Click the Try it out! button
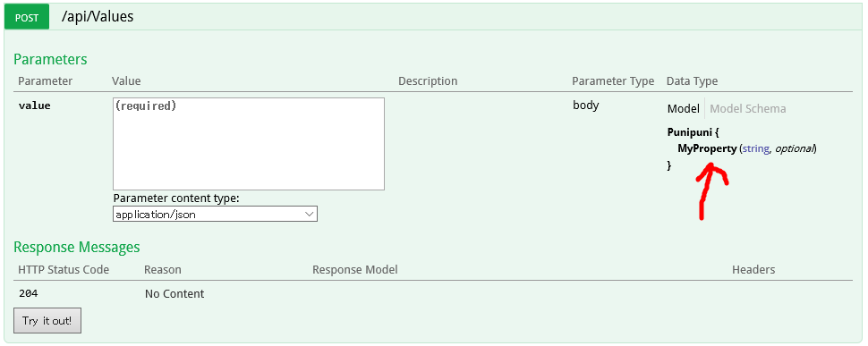 [x=47, y=321]
